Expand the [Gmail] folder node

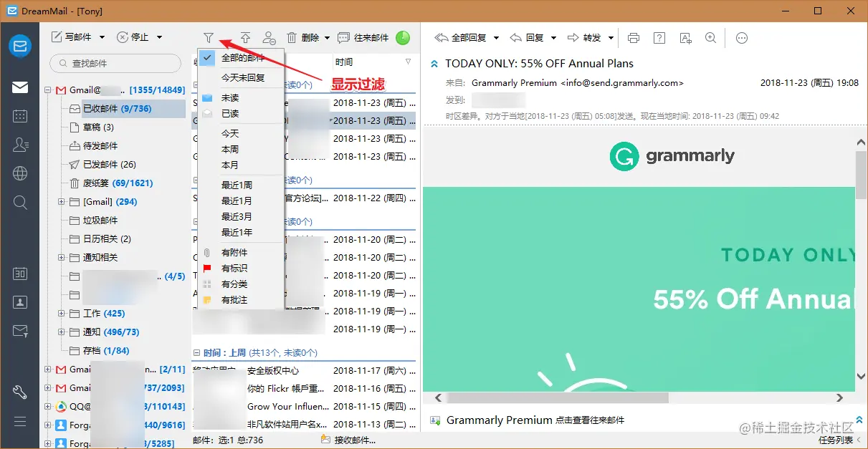[62, 202]
